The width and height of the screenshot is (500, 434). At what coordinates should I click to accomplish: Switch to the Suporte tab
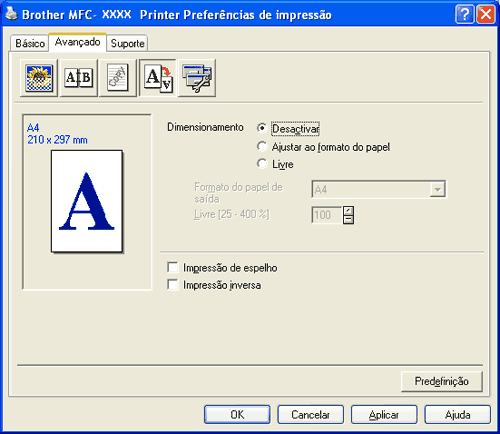pyautogui.click(x=127, y=43)
